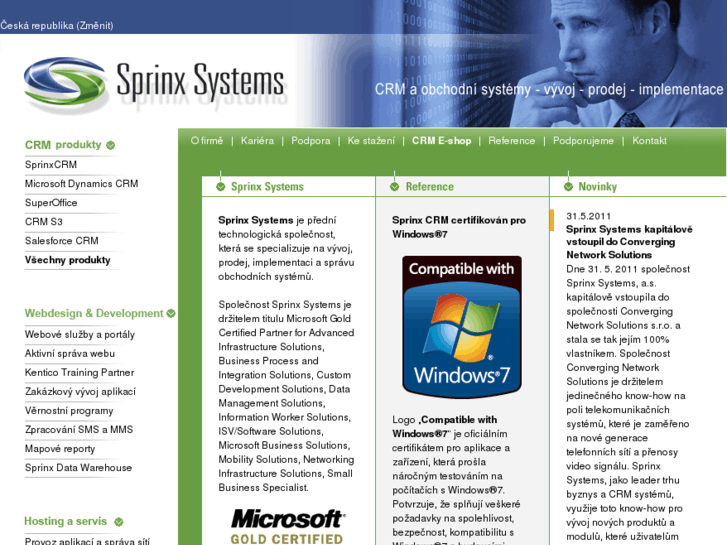Click the Sprinx Systems column heading
727x545 pixels.
click(x=268, y=187)
